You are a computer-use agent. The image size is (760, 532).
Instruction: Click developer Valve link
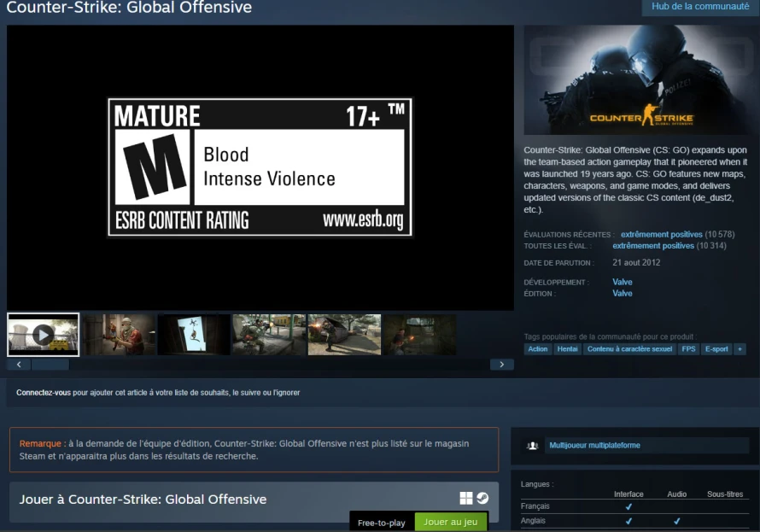click(623, 282)
